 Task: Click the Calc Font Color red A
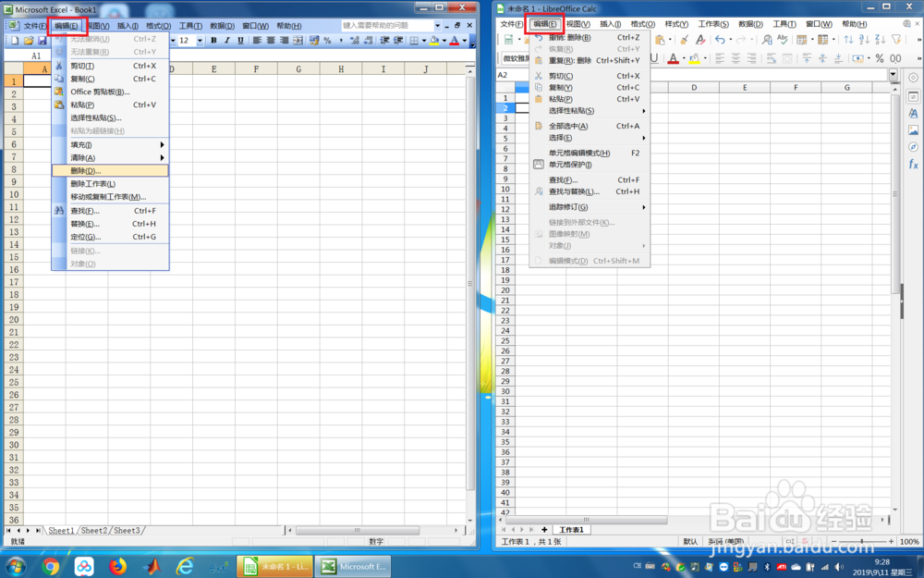[x=673, y=58]
